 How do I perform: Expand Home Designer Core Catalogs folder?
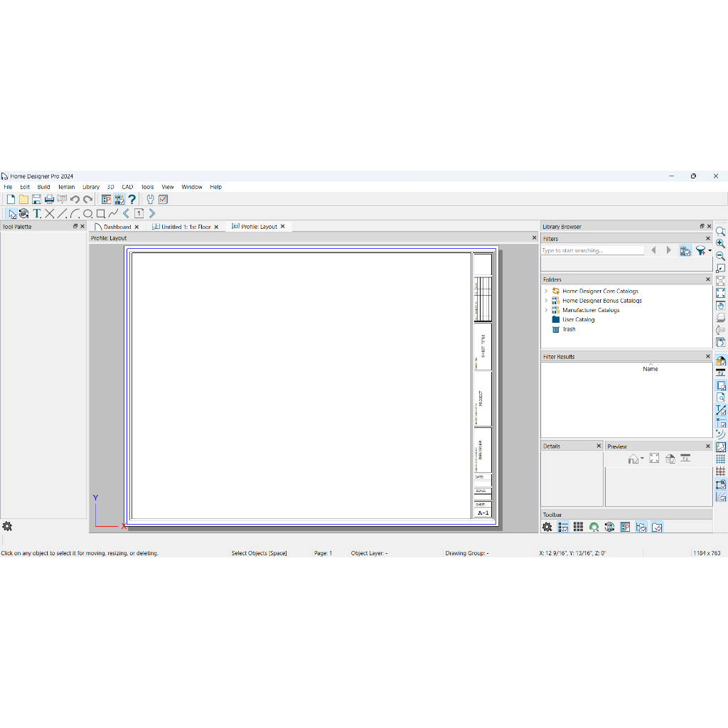click(x=546, y=291)
